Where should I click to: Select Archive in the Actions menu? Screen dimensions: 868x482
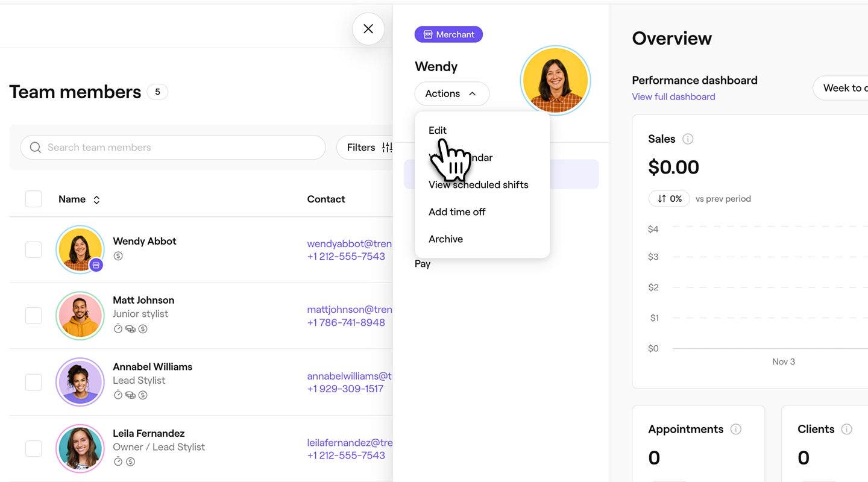pos(445,239)
